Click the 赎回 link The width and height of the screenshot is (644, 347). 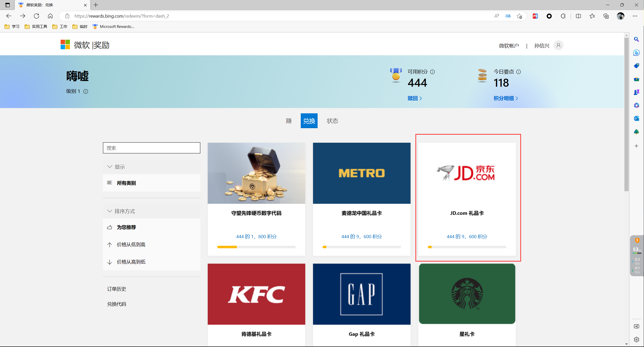pos(415,98)
